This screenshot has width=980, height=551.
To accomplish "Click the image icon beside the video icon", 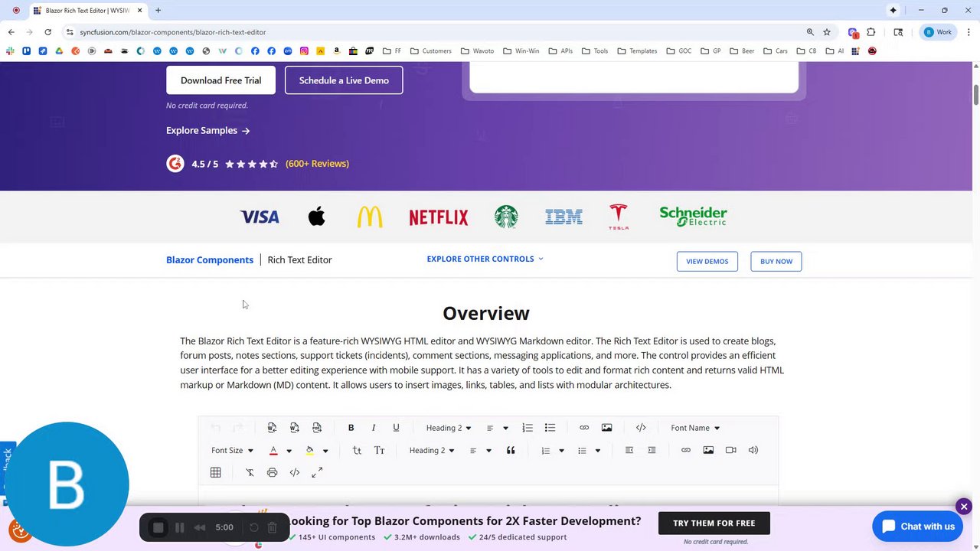I will 708,450.
